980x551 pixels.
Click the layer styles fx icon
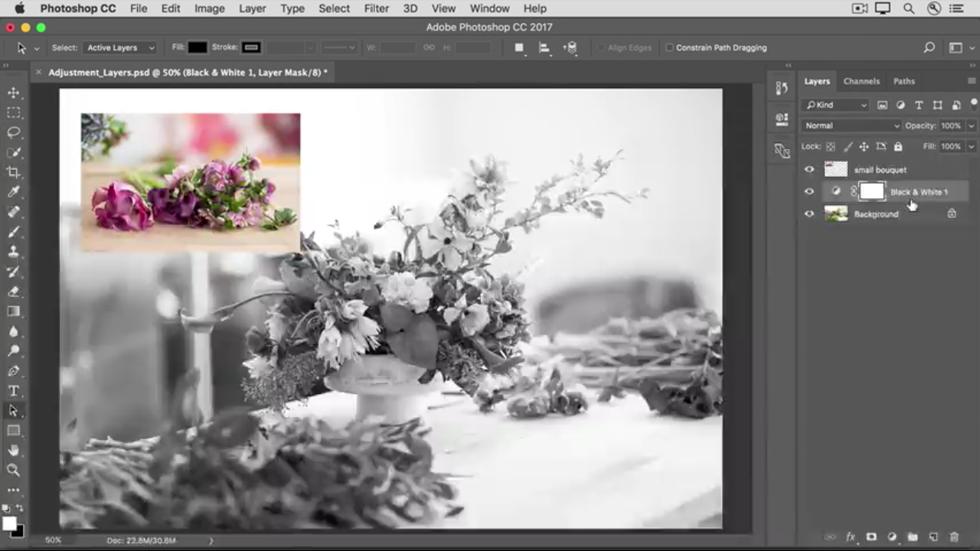[850, 537]
